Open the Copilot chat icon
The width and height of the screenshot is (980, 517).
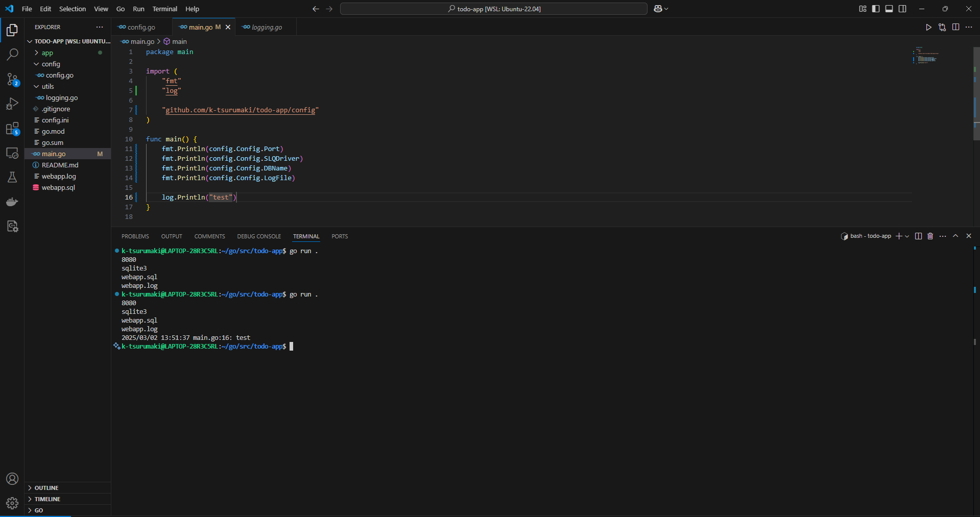[658, 9]
